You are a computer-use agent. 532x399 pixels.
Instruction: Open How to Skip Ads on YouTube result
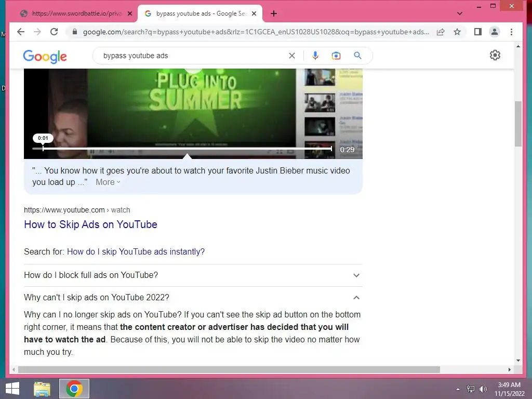90,224
